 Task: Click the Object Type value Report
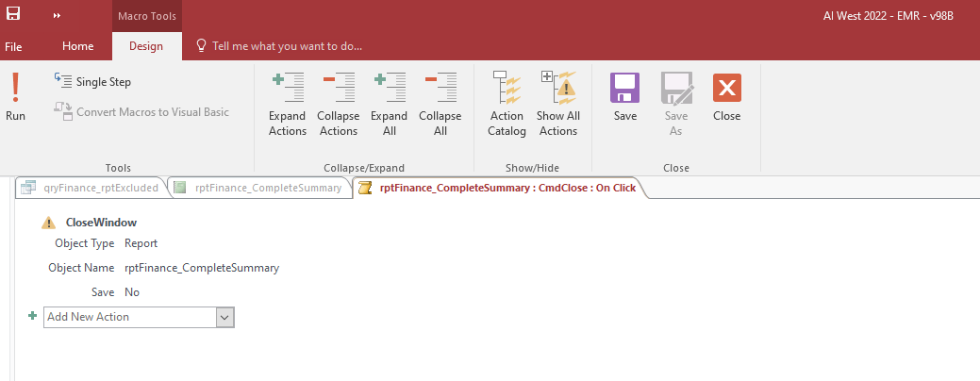tap(141, 243)
